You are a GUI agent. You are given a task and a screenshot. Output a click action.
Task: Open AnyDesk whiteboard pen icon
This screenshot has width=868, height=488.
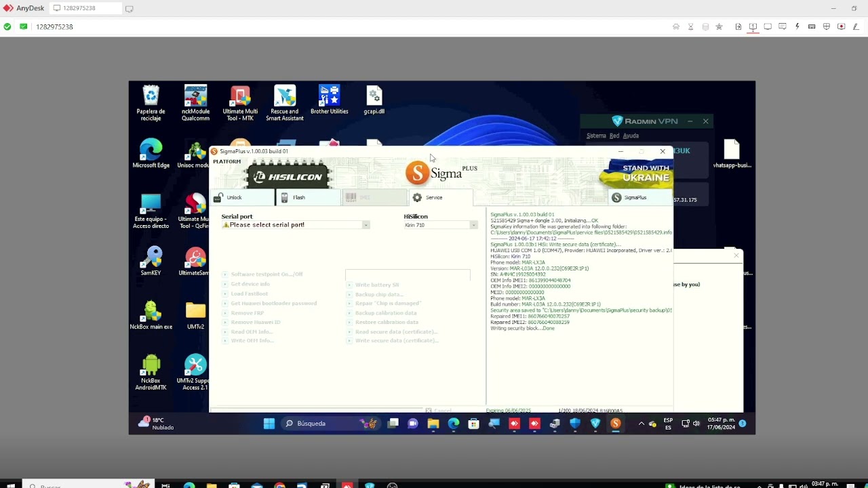pyautogui.click(x=856, y=26)
